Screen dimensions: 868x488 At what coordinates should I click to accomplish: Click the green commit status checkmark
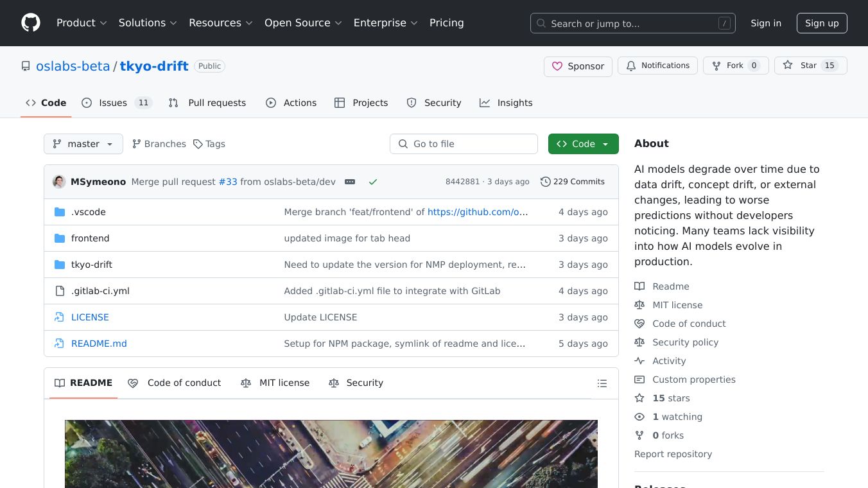[373, 182]
